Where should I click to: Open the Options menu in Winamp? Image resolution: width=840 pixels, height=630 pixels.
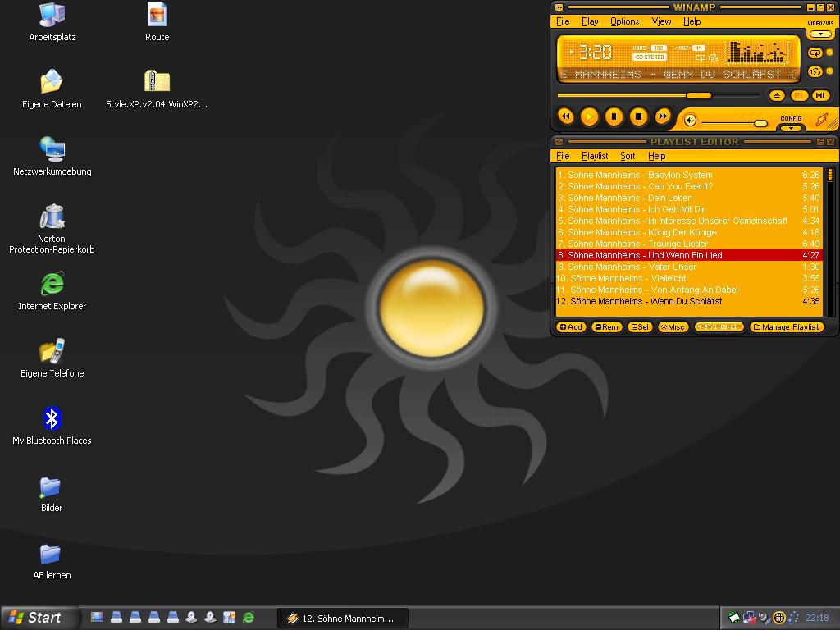[x=624, y=21]
